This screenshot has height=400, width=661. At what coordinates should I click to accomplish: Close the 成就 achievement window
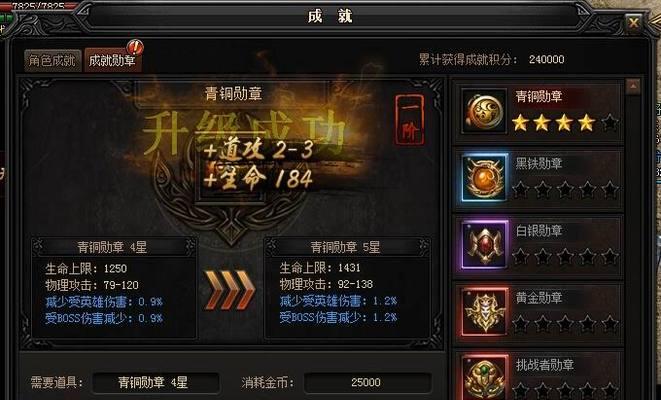click(633, 22)
